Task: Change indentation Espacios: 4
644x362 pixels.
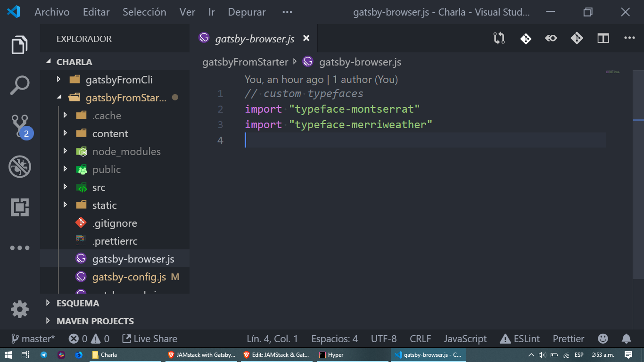Action: point(334,338)
